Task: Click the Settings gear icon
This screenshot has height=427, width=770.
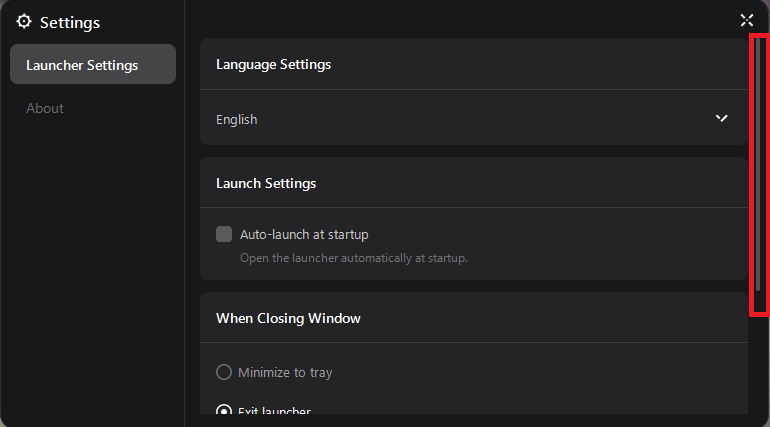Action: 24,22
